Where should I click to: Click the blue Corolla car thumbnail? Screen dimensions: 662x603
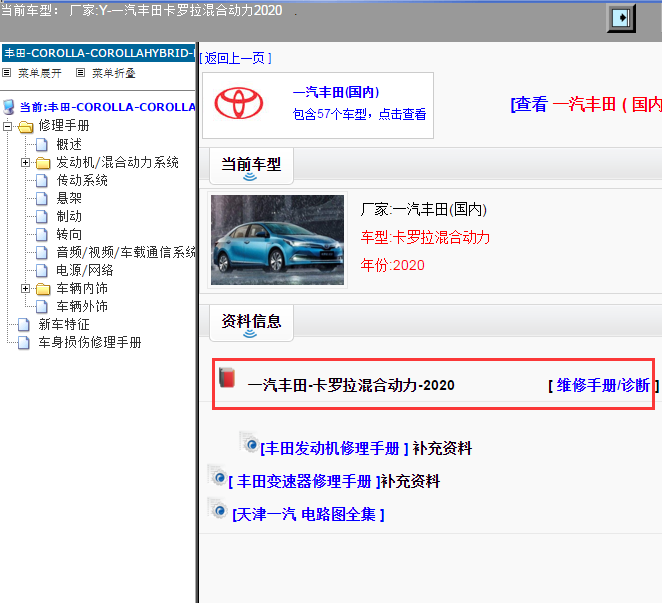(x=277, y=240)
